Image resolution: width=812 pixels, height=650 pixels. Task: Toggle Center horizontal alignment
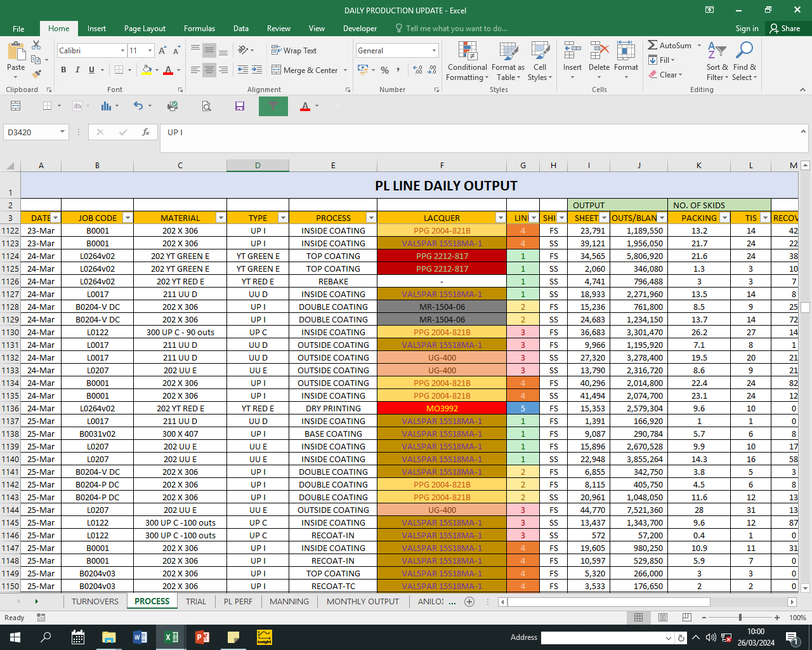[209, 70]
